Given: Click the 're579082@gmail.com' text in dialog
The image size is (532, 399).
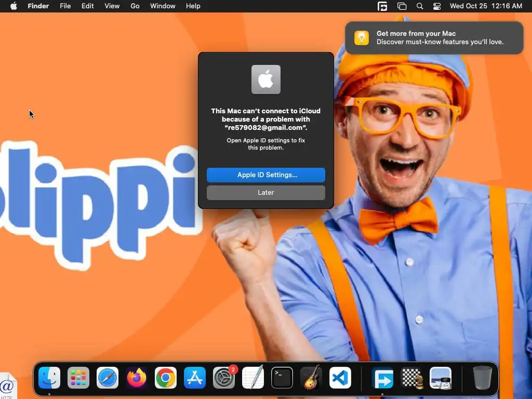Looking at the screenshot, I should (266, 128).
